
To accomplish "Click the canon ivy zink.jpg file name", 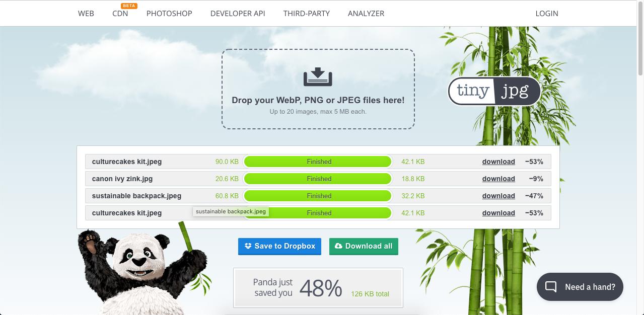I will pyautogui.click(x=122, y=179).
